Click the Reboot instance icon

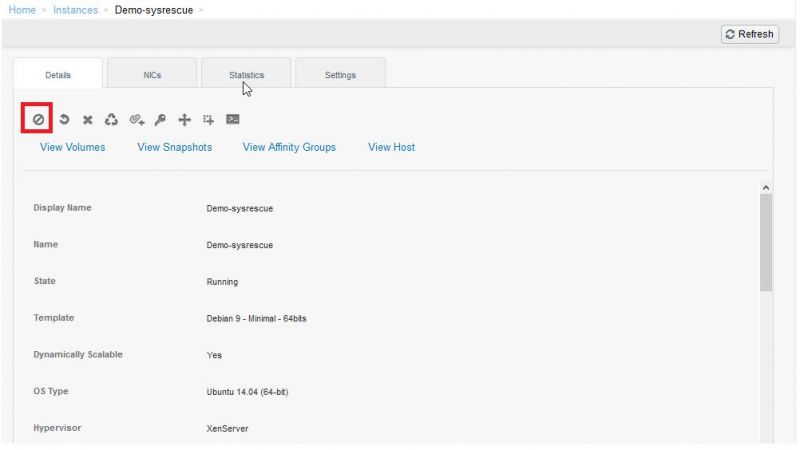pos(64,119)
